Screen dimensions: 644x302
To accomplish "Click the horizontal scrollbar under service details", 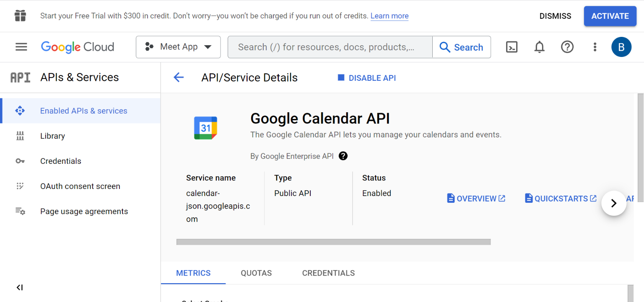I will [x=333, y=242].
